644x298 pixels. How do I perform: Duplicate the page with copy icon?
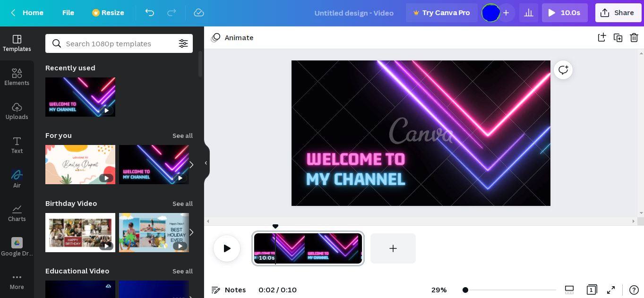pos(618,38)
